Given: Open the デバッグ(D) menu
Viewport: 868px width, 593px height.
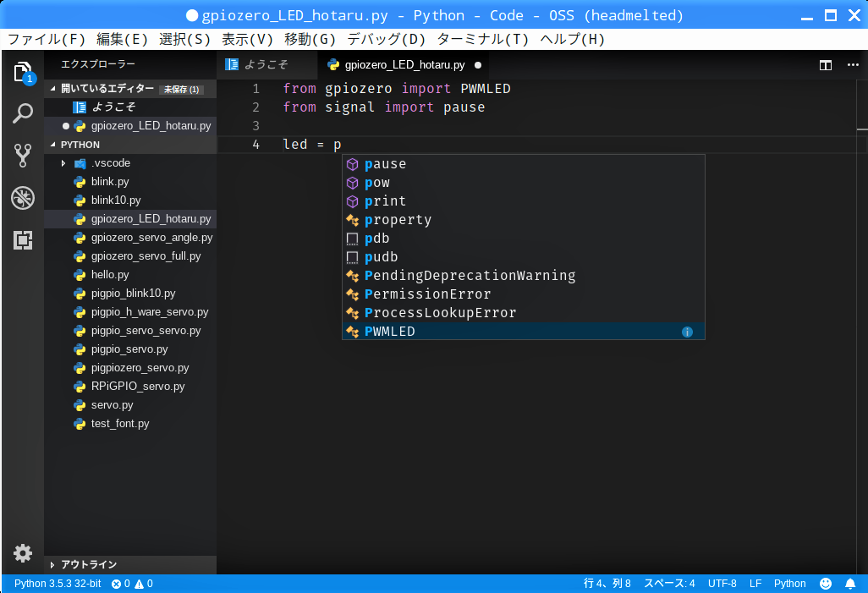Looking at the screenshot, I should (x=387, y=39).
